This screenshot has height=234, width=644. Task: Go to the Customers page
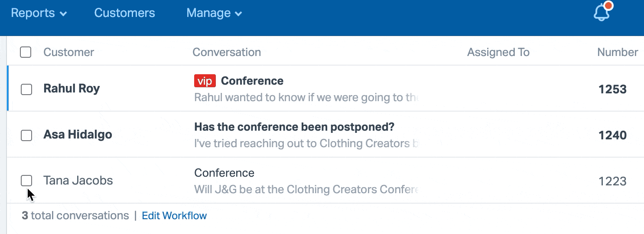(x=124, y=13)
